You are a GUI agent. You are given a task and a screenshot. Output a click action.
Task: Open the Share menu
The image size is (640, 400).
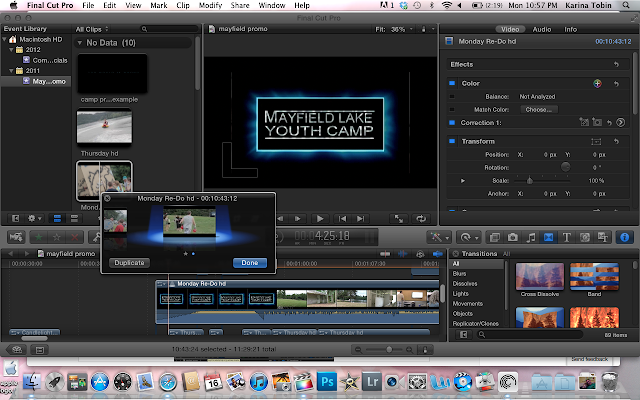click(x=240, y=5)
